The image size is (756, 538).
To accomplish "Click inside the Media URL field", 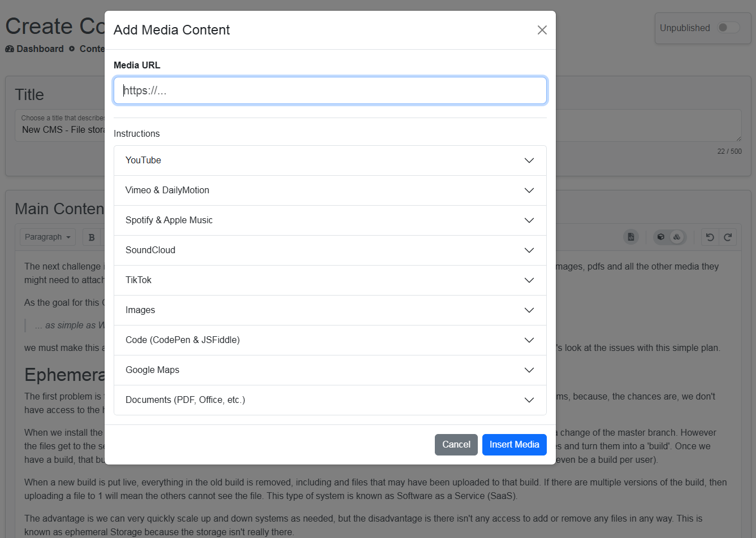I will (330, 90).
